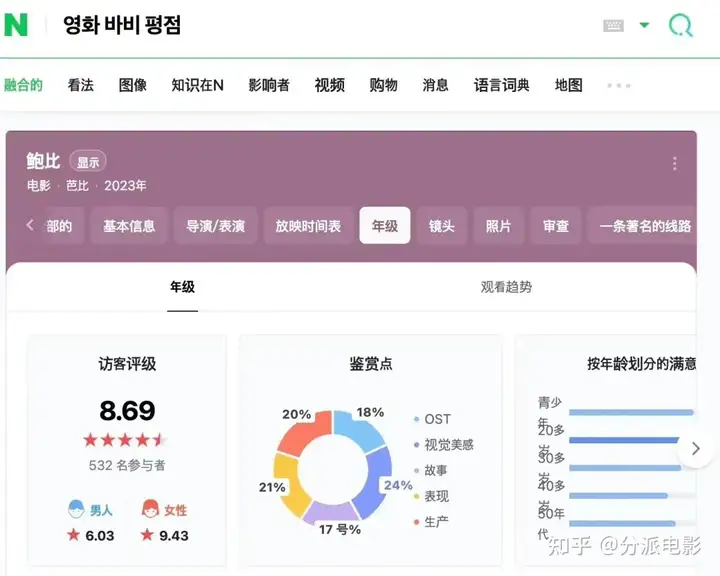Switch to the 观看趋势 sub-tab
This screenshot has width=720, height=576.
pyautogui.click(x=506, y=287)
